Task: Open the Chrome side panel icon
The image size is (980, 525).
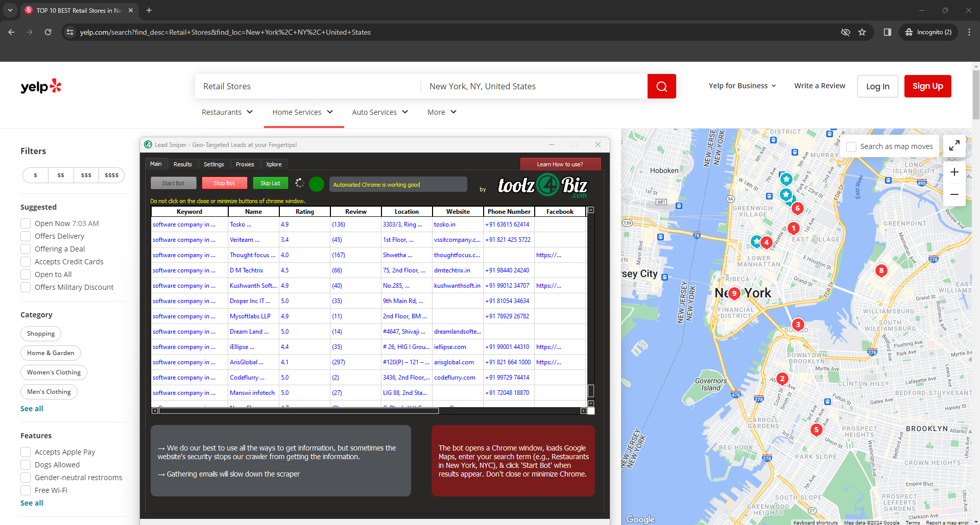Action: [887, 32]
